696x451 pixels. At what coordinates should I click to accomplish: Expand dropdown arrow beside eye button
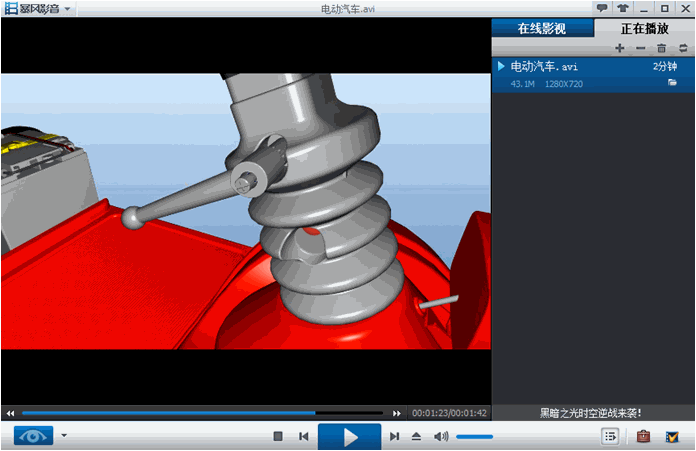tap(64, 436)
